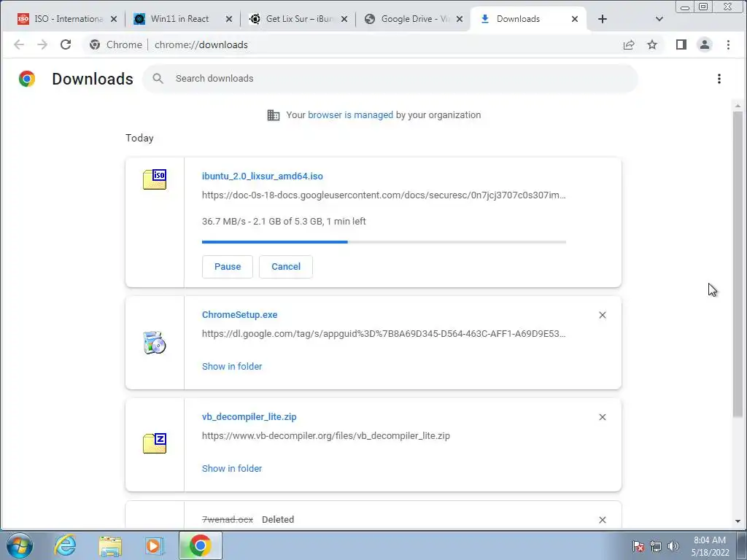Launch Internet Explorer from the taskbar
747x560 pixels.
coord(65,545)
